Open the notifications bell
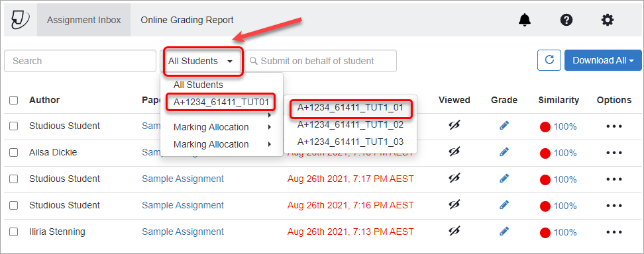This screenshot has width=644, height=254. coord(525,20)
